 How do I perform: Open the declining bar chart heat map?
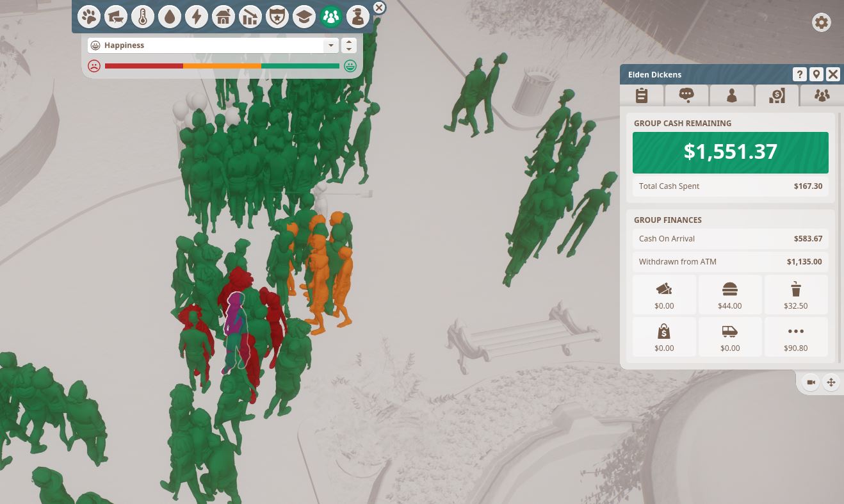(250, 17)
